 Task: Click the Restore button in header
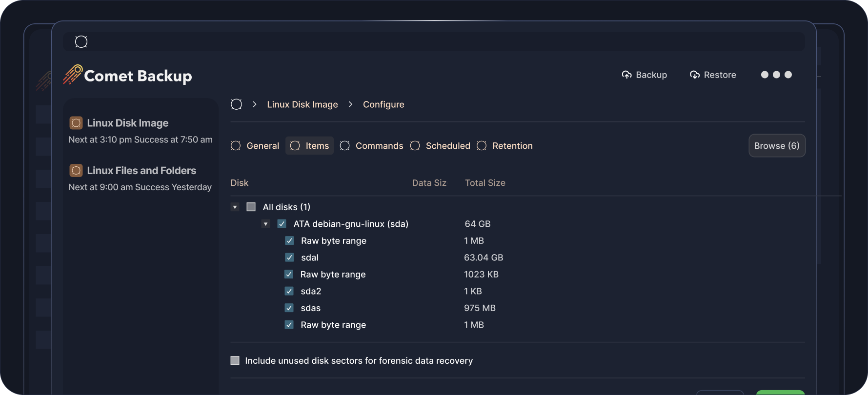pyautogui.click(x=713, y=75)
